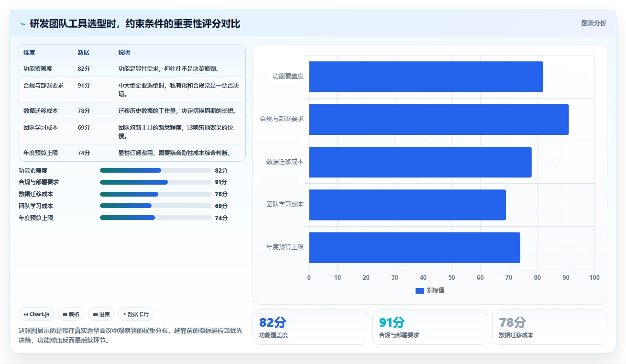The width and height of the screenshot is (626, 364).
Task: Click the 合规与部署要求 chart bar
Action: click(x=439, y=119)
